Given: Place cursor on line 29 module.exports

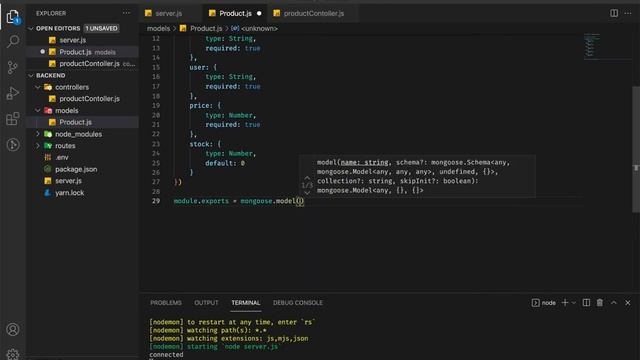Looking at the screenshot, I should coord(201,201).
